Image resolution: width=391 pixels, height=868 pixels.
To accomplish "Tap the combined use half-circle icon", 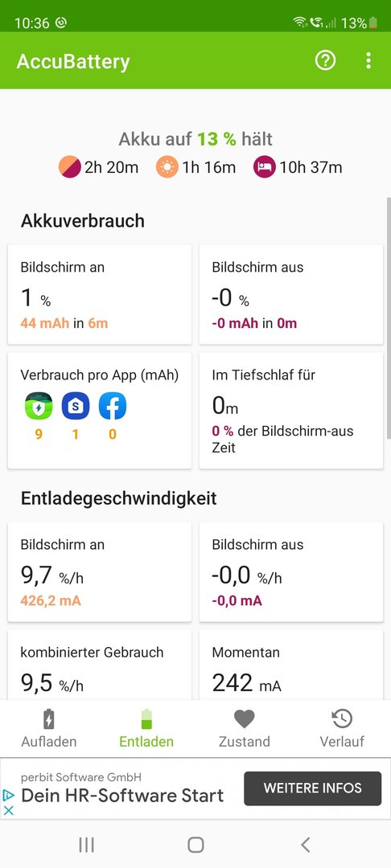I will point(70,166).
